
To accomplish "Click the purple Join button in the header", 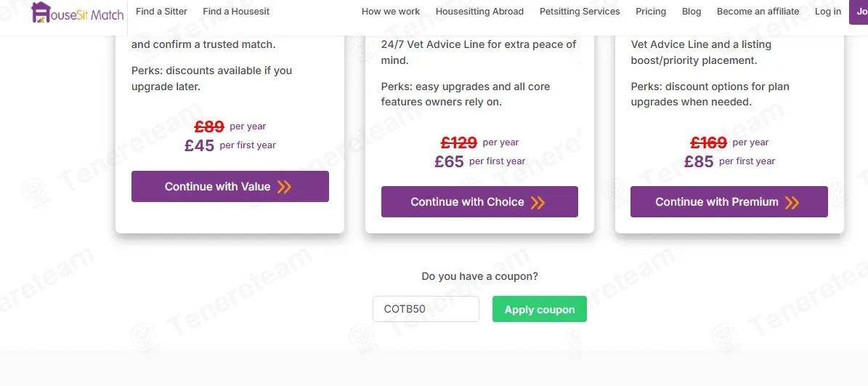I will tap(859, 12).
